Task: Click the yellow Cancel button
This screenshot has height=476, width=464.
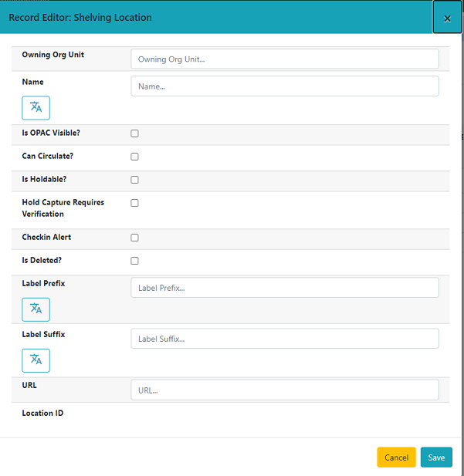Action: click(396, 457)
